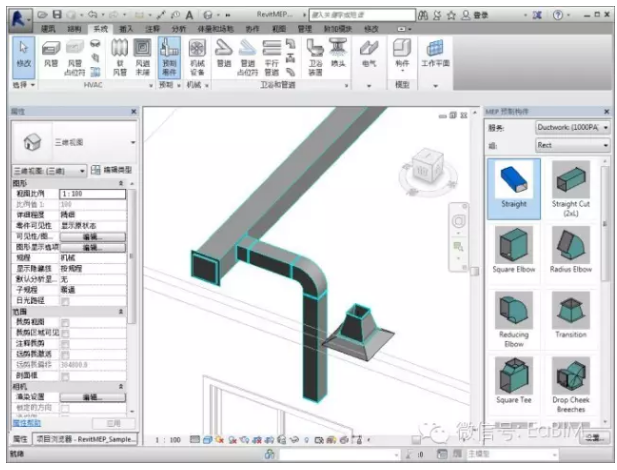Collapse the 图形 properties section
This screenshot has height=470, width=617.
click(x=121, y=183)
